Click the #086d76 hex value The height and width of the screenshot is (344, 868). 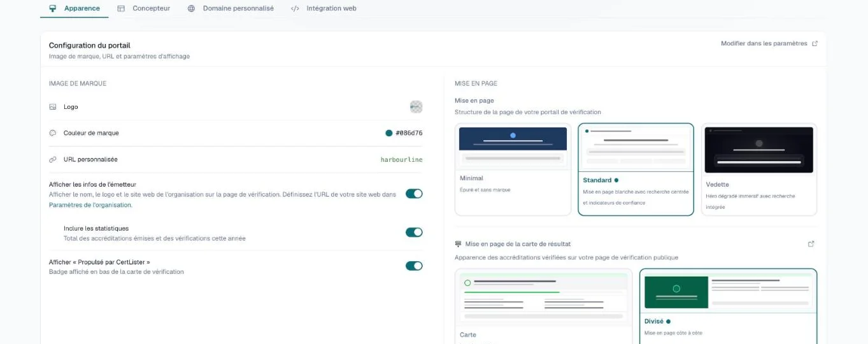pyautogui.click(x=409, y=133)
